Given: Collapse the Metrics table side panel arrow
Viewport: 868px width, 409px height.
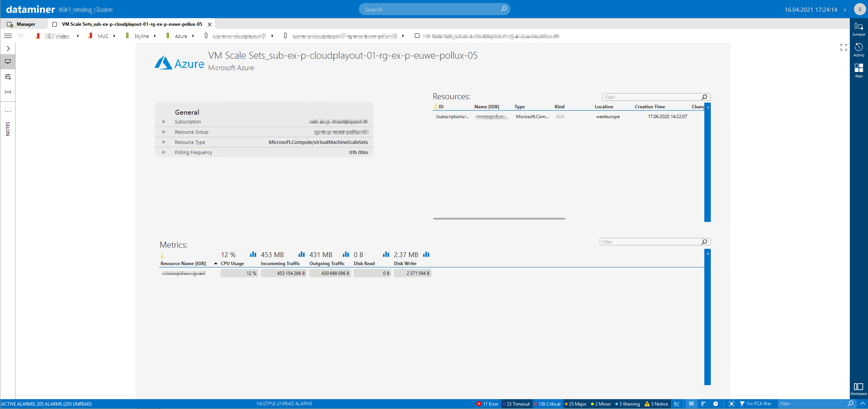Looking at the screenshot, I should 707,254.
